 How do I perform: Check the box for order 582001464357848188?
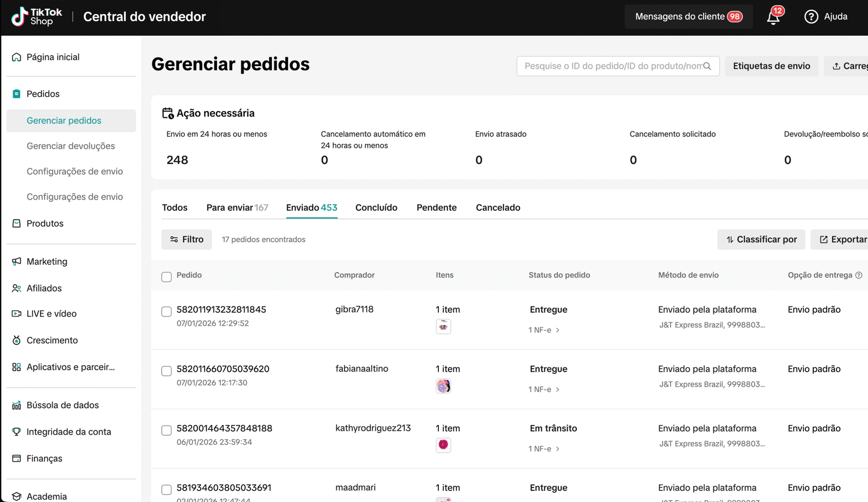[167, 430]
